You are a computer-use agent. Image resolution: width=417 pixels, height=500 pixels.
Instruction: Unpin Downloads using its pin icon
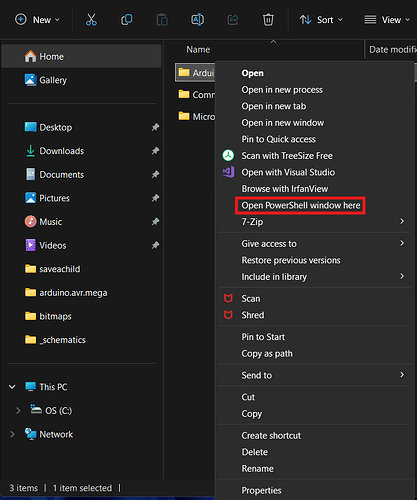coord(155,151)
